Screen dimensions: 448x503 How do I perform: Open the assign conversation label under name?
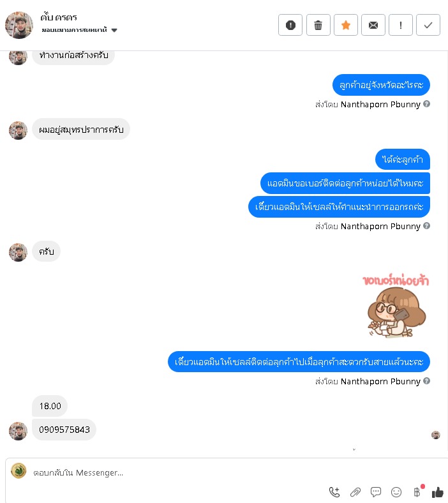[x=75, y=30]
